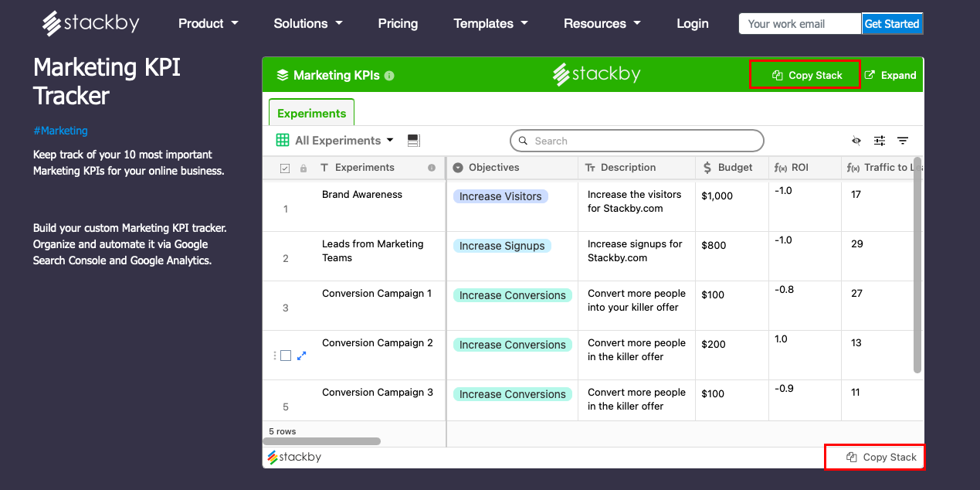
Task: Click the row height icon beside All Experiments
Action: tap(413, 140)
